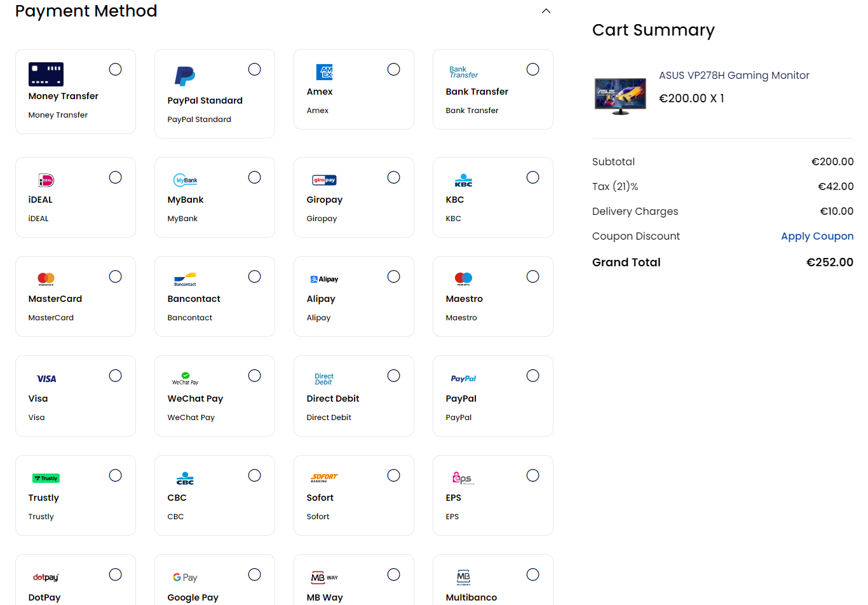Choose the DotPay radio button
The image size is (868, 605).
pyautogui.click(x=116, y=574)
